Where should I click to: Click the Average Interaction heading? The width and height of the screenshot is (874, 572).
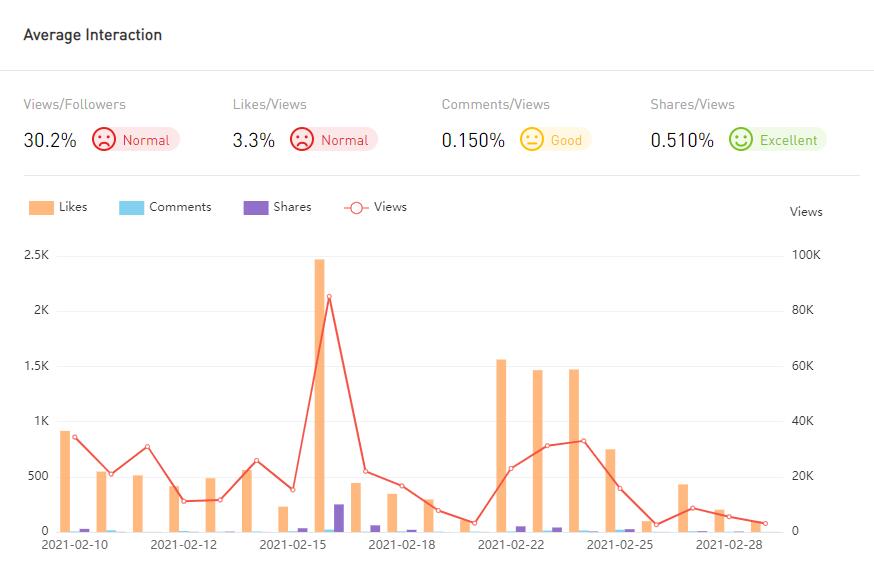pos(92,35)
